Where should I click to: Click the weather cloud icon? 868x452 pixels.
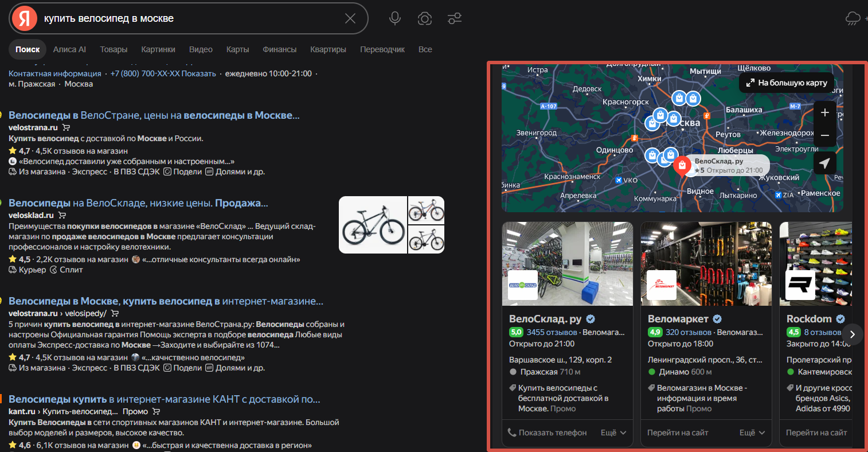(x=853, y=18)
